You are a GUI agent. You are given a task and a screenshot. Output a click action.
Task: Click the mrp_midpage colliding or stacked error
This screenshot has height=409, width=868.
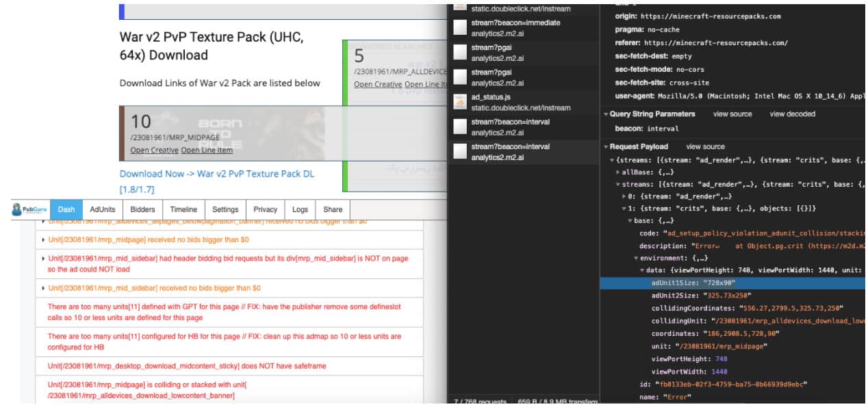[229, 390]
